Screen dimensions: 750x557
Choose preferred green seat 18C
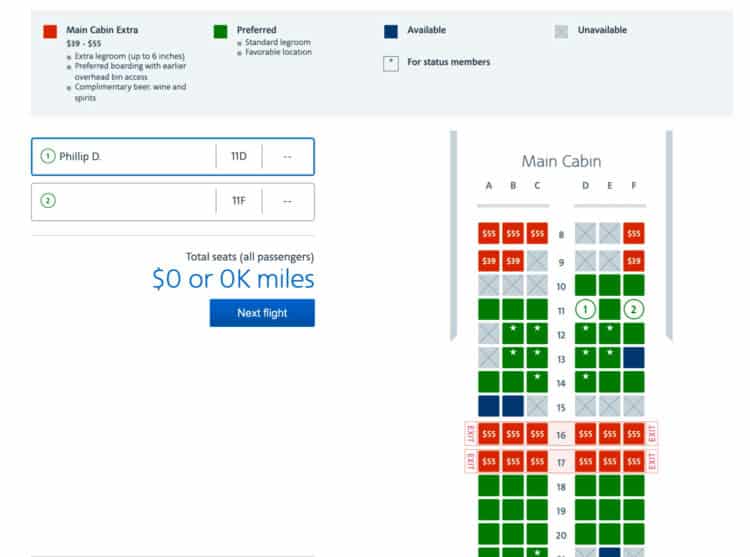point(537,486)
